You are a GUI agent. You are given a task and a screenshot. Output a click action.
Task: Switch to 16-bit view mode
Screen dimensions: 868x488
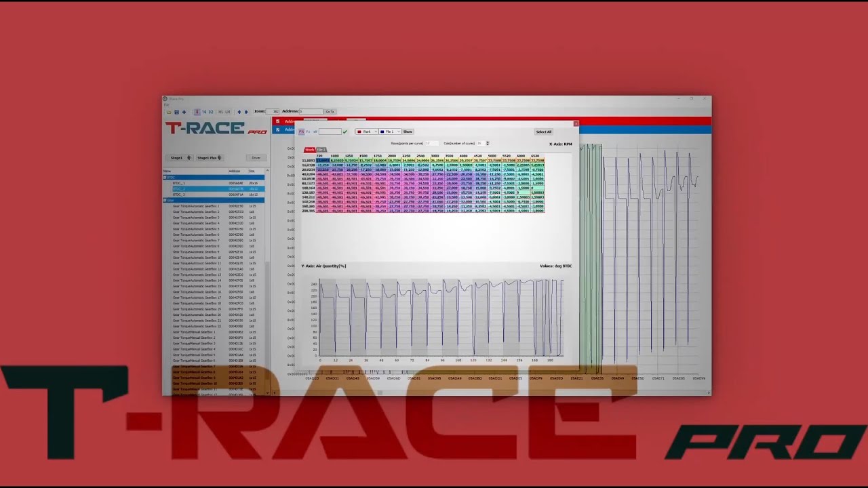(203, 112)
